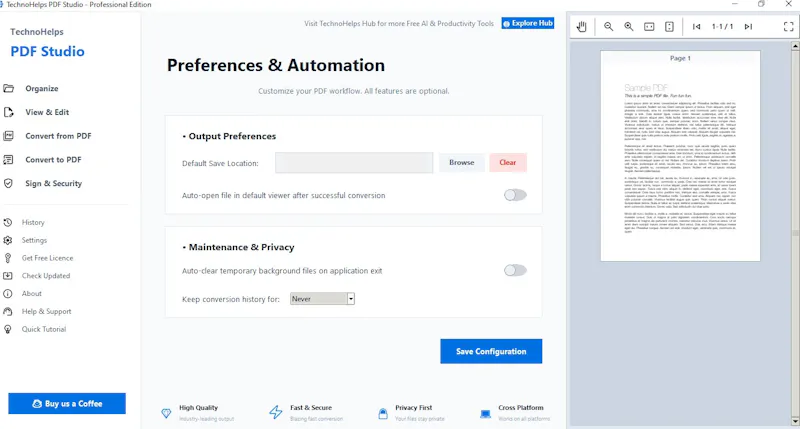Screen dimensions: 800x429
Task: Click the red Clear button
Action: coord(508,162)
